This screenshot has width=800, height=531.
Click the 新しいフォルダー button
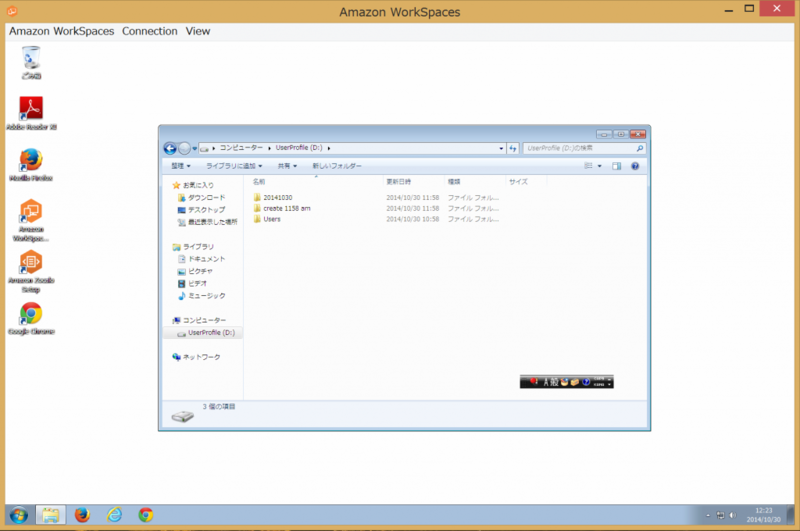coord(337,166)
